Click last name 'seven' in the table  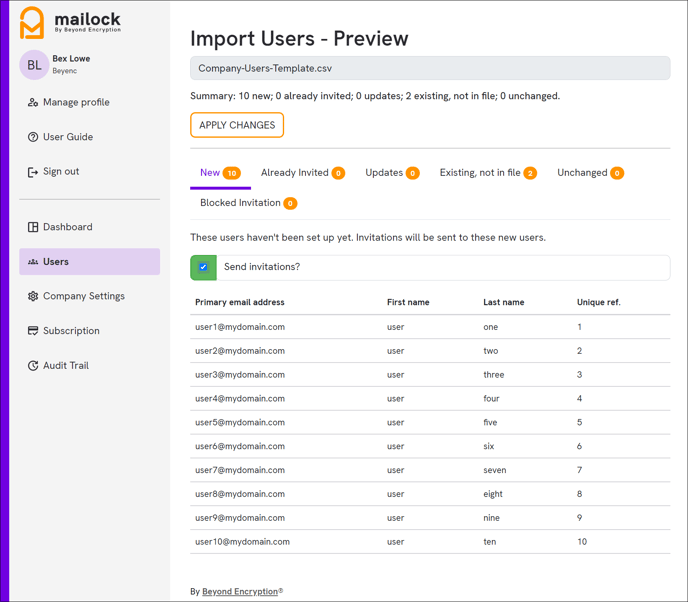pos(494,470)
